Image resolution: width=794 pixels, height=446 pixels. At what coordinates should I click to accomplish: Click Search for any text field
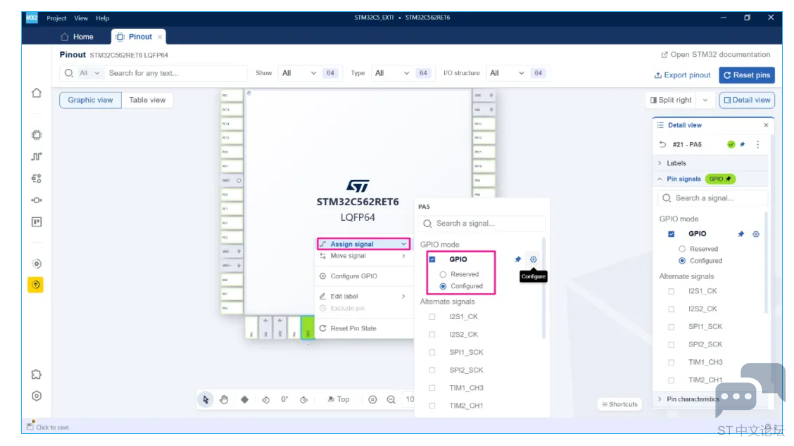tap(175, 73)
